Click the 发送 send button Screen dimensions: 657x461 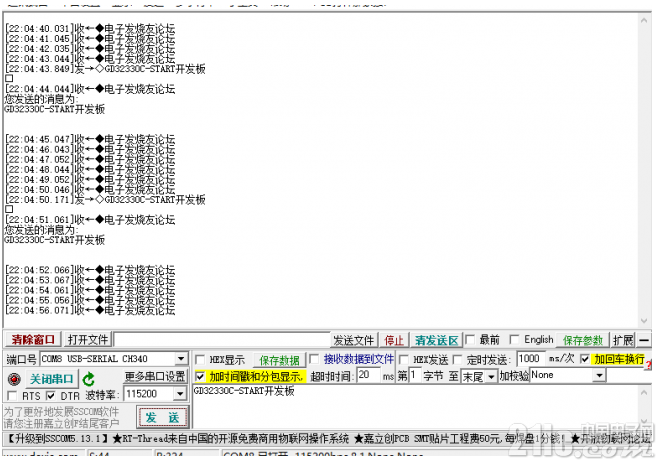coord(162,417)
